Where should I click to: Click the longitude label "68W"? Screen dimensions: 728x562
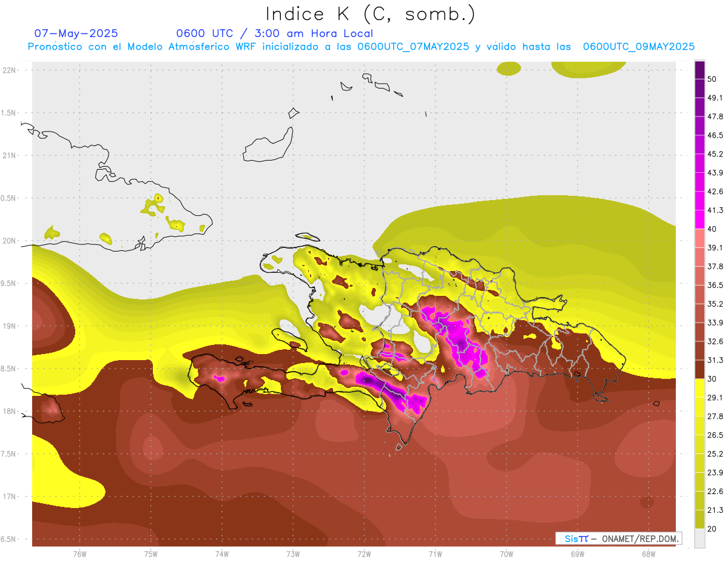[648, 554]
